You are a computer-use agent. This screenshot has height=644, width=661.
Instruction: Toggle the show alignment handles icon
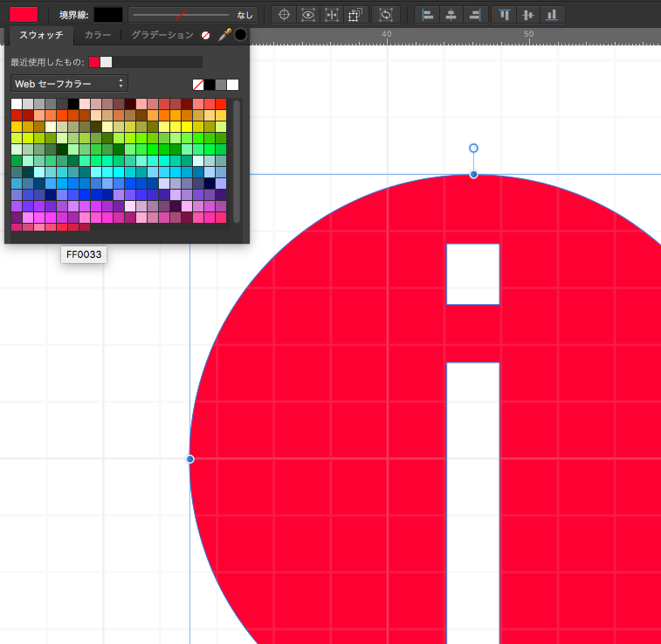pyautogui.click(x=332, y=15)
